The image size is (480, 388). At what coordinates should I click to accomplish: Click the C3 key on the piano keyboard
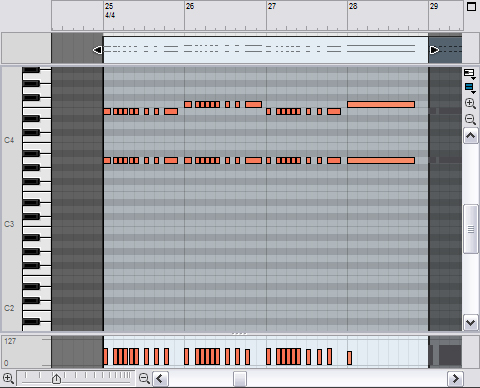pos(37,224)
